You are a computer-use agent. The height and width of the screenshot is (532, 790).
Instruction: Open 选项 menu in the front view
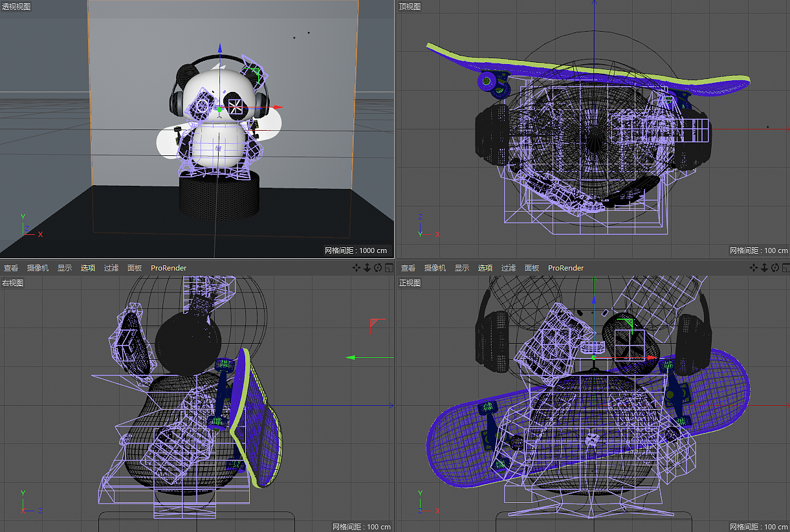(485, 268)
